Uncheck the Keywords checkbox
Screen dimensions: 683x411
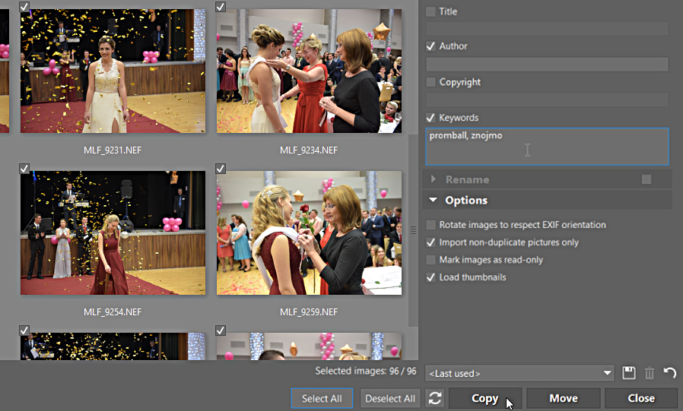(431, 118)
